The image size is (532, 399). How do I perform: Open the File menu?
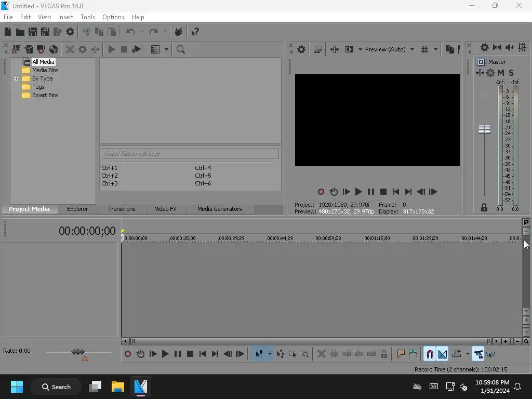click(x=8, y=17)
